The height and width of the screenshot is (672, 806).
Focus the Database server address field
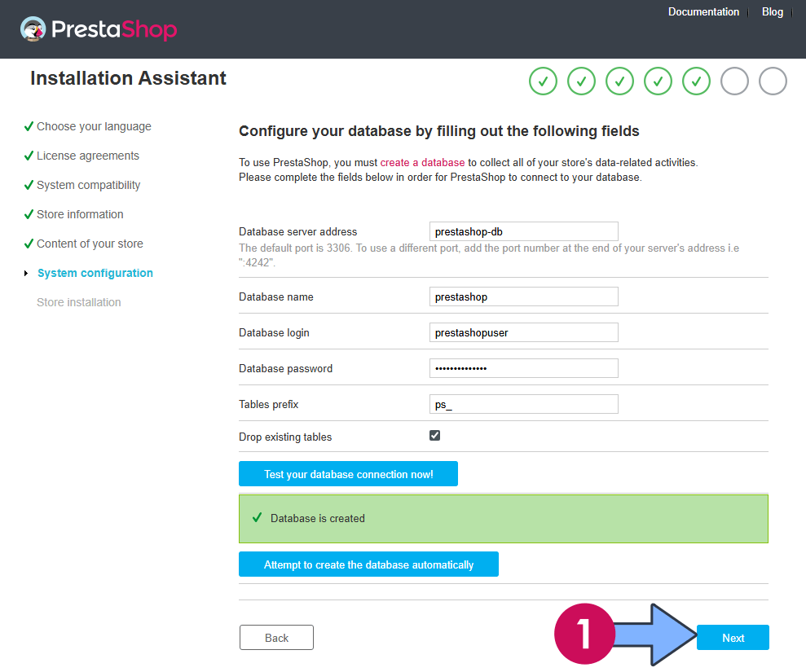click(x=524, y=231)
